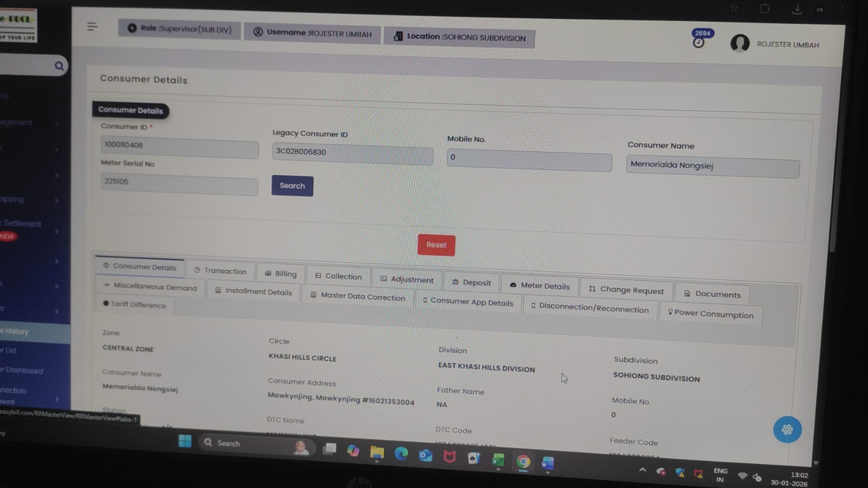Open Task View on the taskbar
Image resolution: width=868 pixels, height=488 pixels.
click(329, 448)
